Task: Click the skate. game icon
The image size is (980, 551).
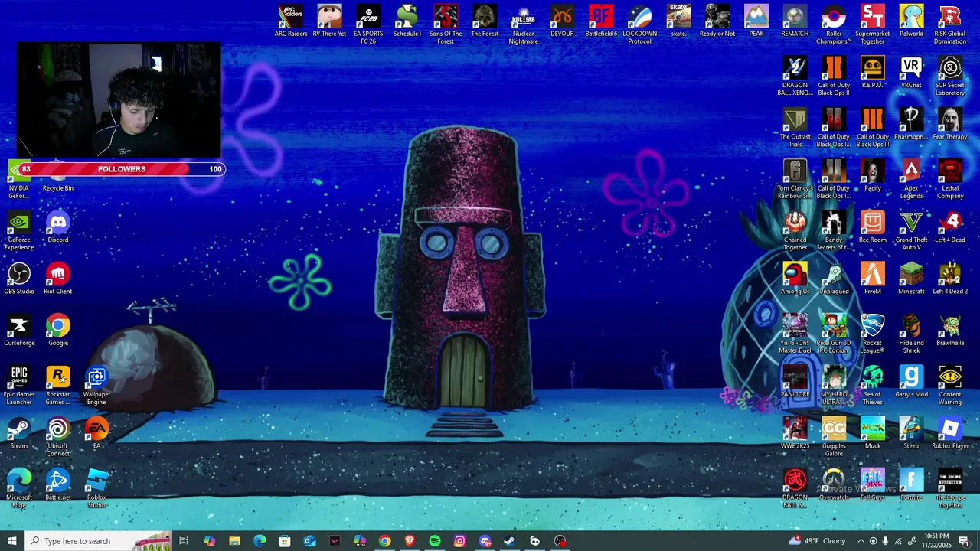Action: pyautogui.click(x=678, y=21)
